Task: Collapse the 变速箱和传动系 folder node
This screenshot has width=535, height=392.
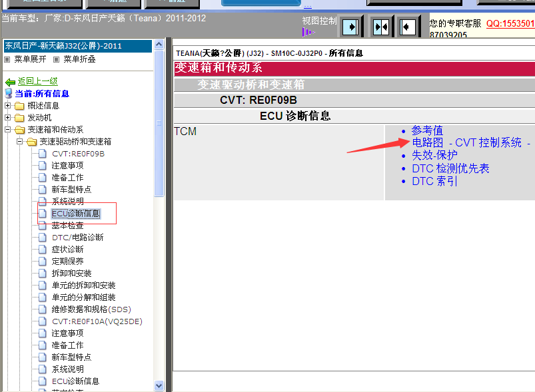Action: point(7,130)
